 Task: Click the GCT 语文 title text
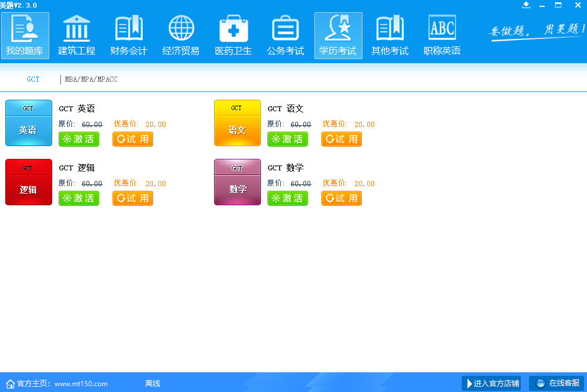point(285,108)
